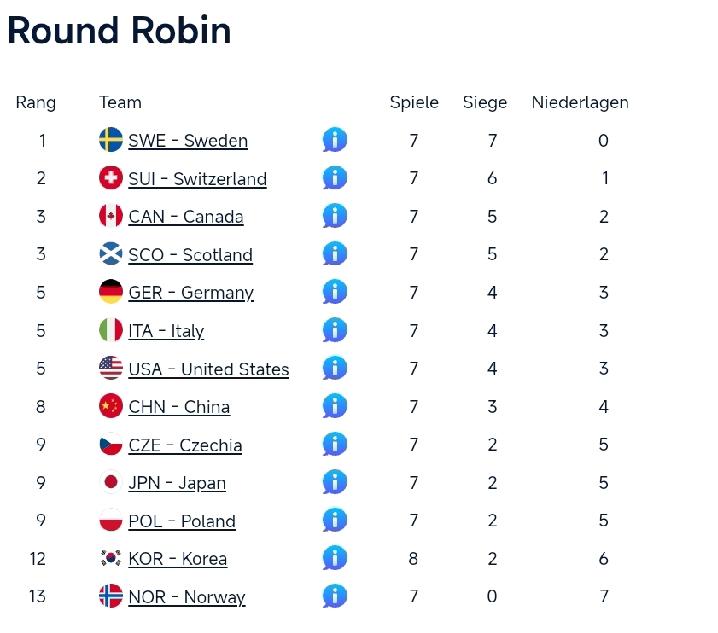
Task: Click info icon next to Italy
Action: click(335, 330)
